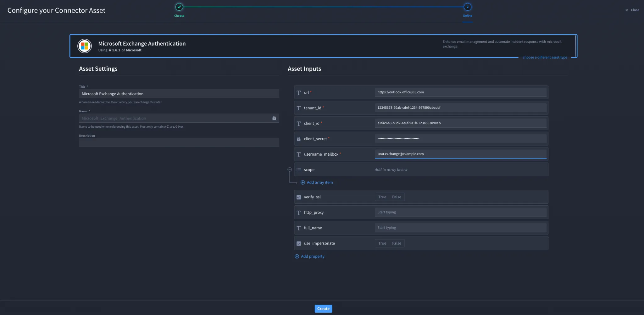This screenshot has height=315, width=644.
Task: Click the text type icon beside username_mailbox
Action: (299, 154)
